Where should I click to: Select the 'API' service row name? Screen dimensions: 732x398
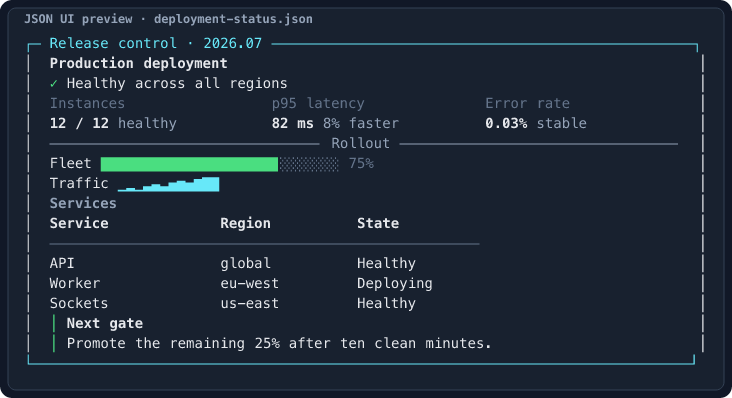click(62, 263)
